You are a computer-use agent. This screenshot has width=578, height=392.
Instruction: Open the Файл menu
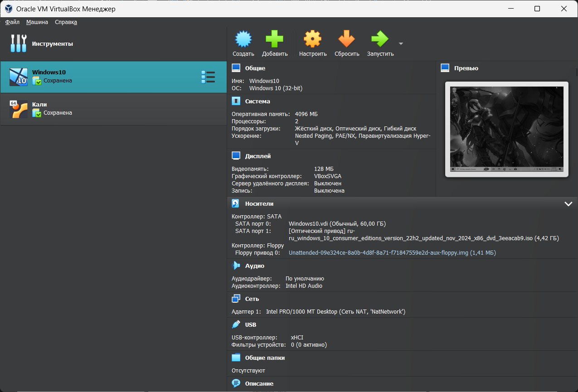pyautogui.click(x=12, y=22)
